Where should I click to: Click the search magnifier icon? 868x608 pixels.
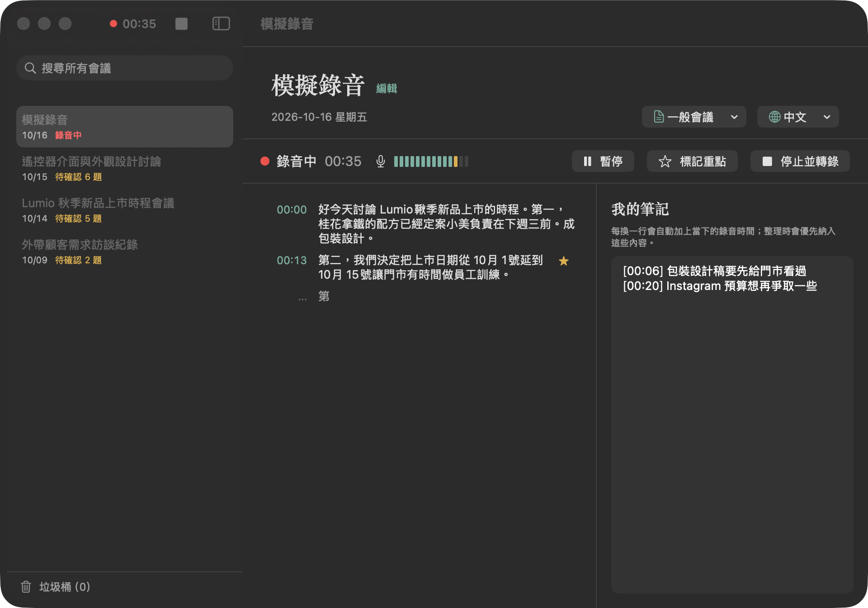click(30, 68)
